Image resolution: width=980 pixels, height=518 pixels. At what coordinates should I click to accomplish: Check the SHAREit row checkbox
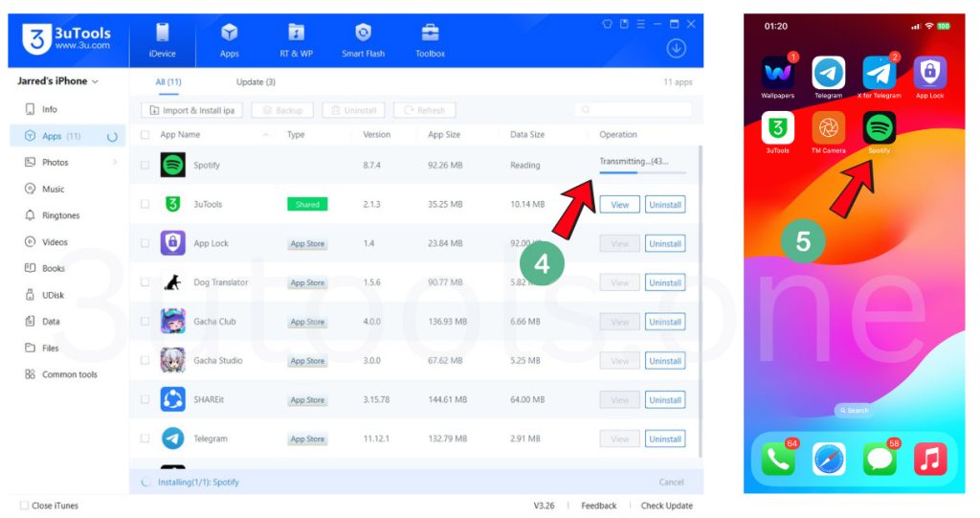[x=145, y=400]
